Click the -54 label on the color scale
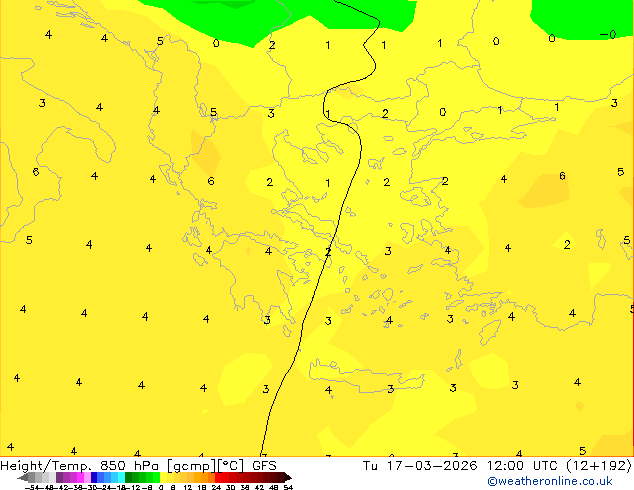Screen dimensions: 634x490 pyautogui.click(x=32, y=487)
